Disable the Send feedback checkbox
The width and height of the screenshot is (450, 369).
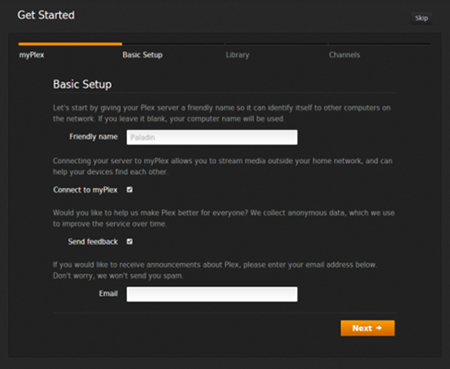[x=130, y=241]
